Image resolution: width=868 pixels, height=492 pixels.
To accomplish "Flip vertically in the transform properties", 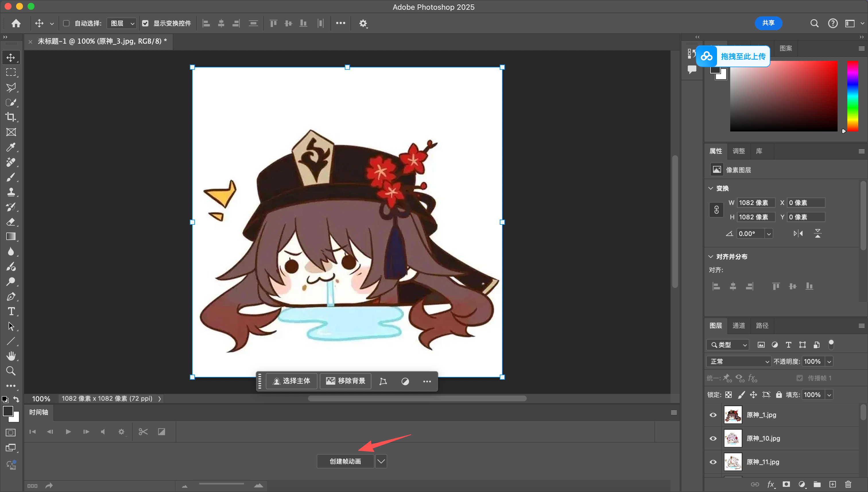I will coord(818,233).
